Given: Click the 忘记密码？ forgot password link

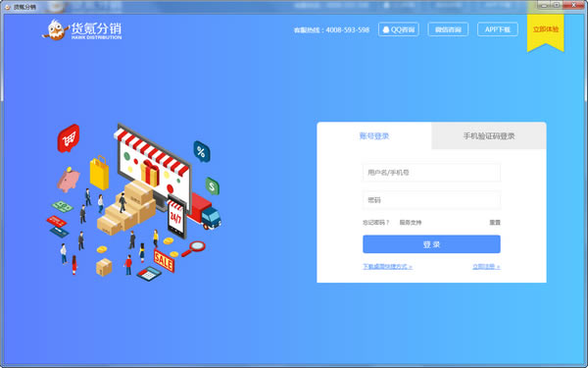Looking at the screenshot, I should pos(375,223).
